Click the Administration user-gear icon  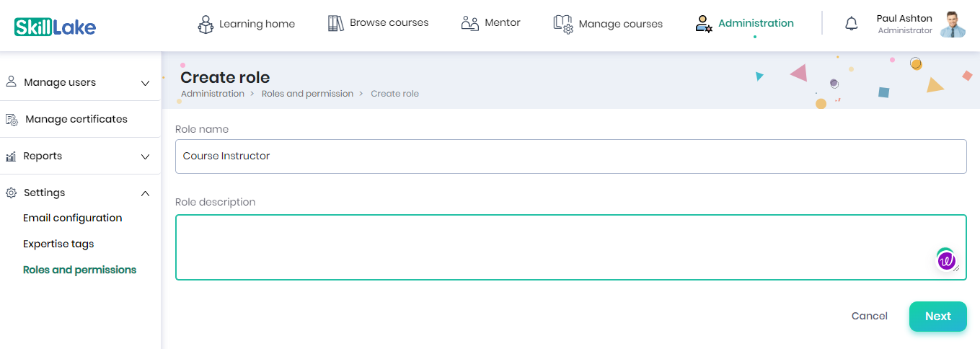pos(704,24)
